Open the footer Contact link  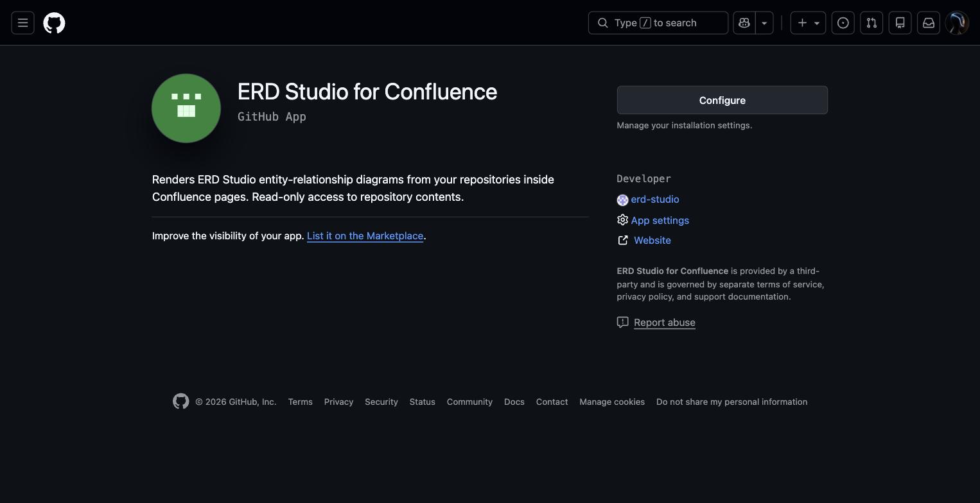(x=552, y=402)
